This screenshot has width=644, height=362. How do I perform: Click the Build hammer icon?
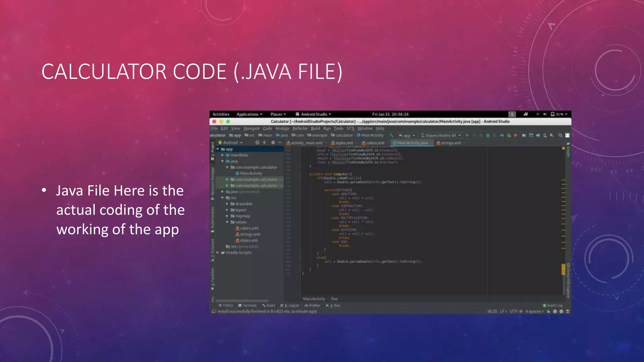[x=391, y=135]
